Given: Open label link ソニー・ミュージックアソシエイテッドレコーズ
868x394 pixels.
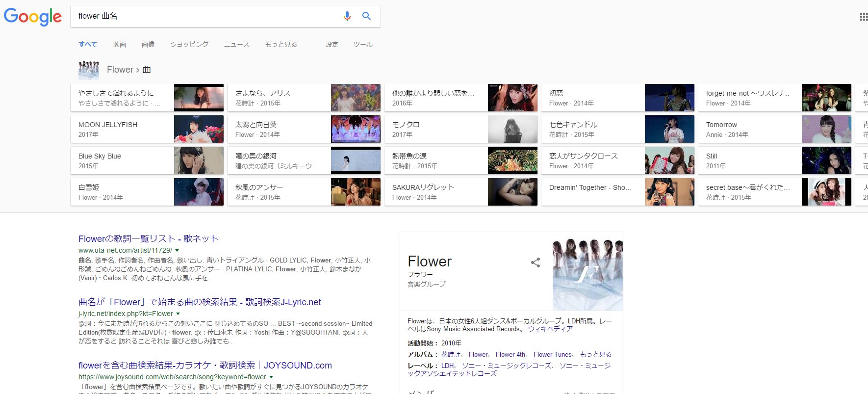Looking at the screenshot, I should [x=509, y=369].
